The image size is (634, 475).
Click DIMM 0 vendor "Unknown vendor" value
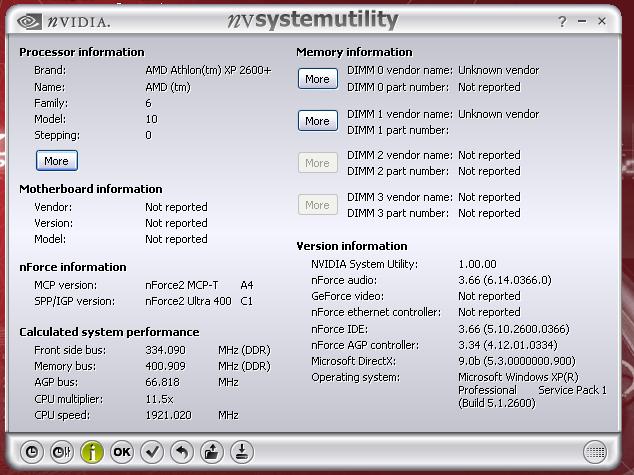[499, 70]
